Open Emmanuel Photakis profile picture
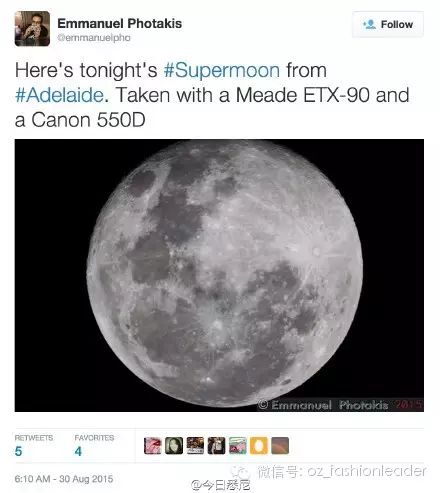The width and height of the screenshot is (440, 493). [32, 28]
